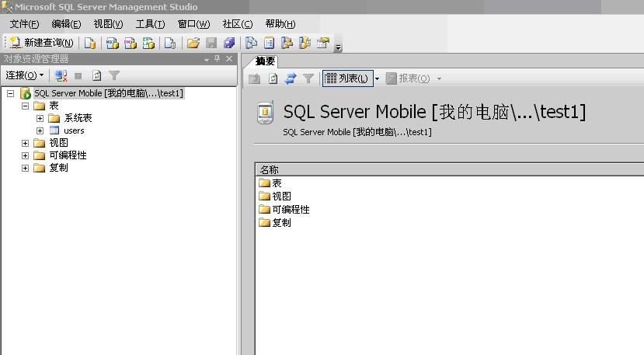Open the 编辑(E) menu
644x355 pixels.
(x=66, y=24)
